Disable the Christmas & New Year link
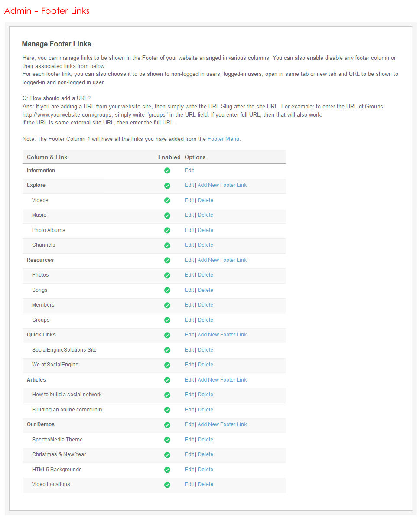This screenshot has height=519, width=420. pos(167,455)
